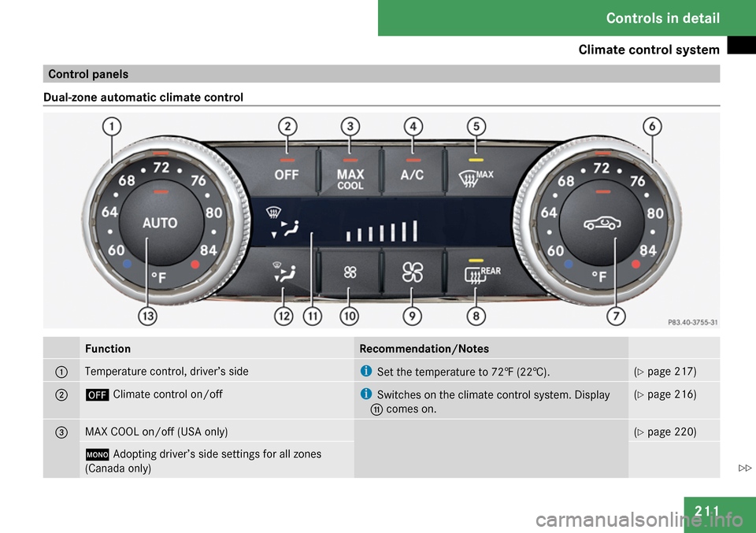Click the °F label on right dial
756x533 pixels.
point(599,277)
